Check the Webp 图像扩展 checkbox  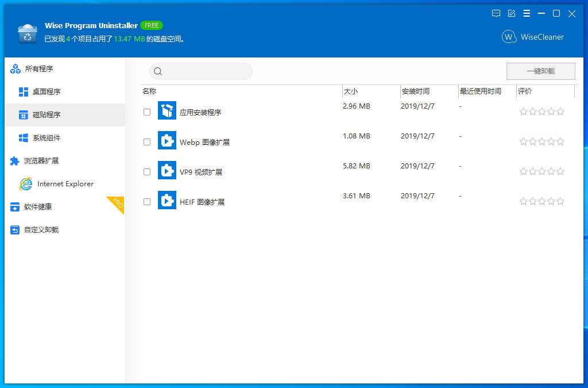[x=147, y=141]
